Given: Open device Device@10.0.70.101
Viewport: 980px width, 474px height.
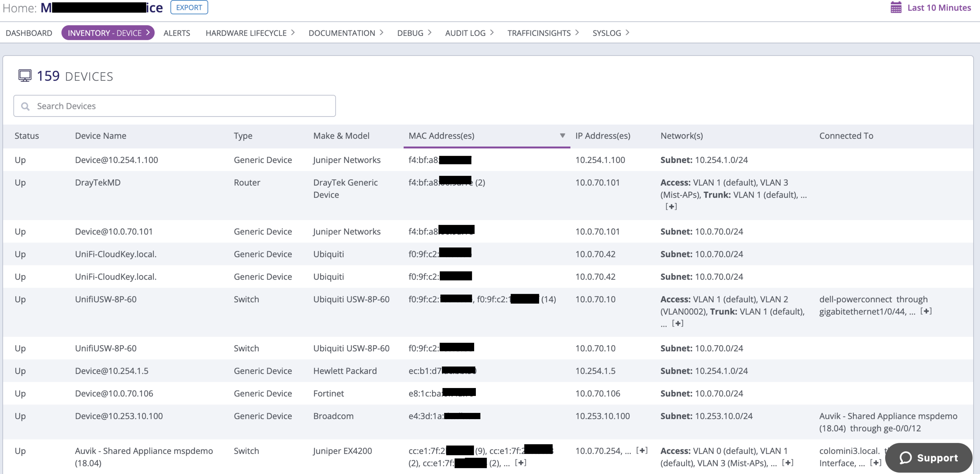Looking at the screenshot, I should (114, 231).
